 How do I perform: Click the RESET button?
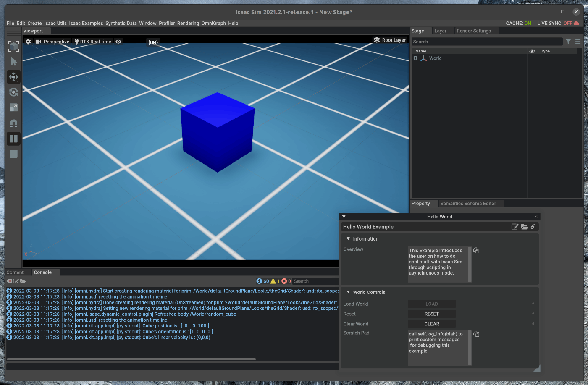click(432, 314)
